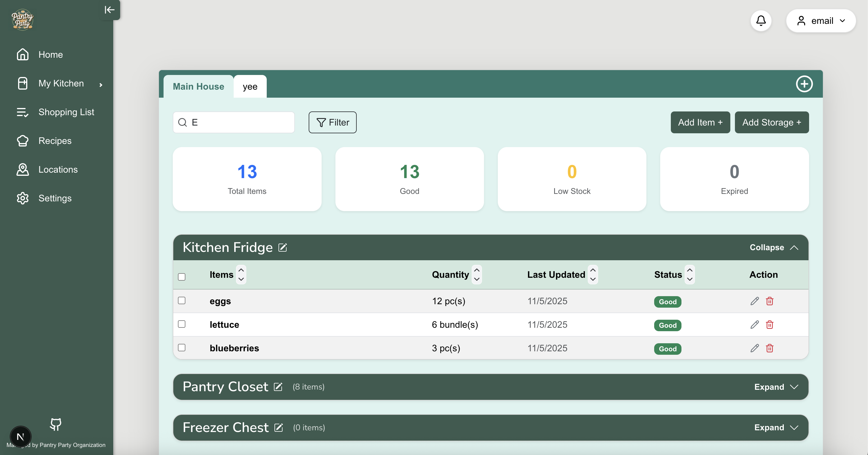Viewport: 868px width, 455px height.
Task: Edit the eggs item with the pencil icon
Action: coord(754,301)
